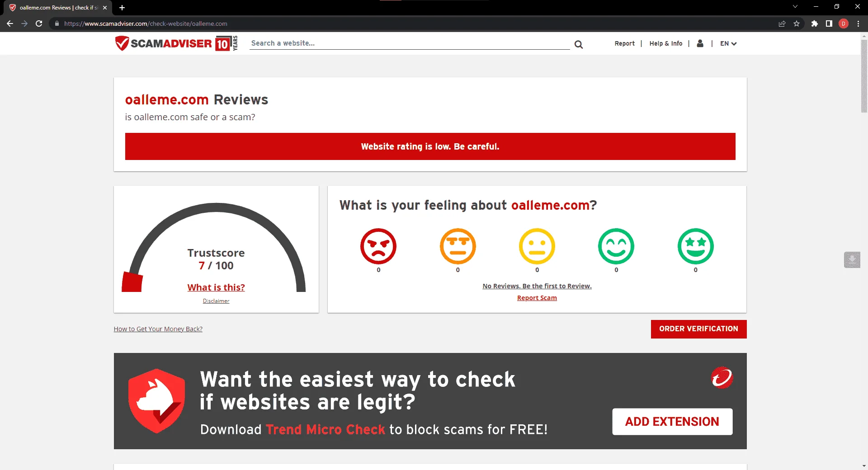Click the ADD EXTENSION button

click(672, 422)
